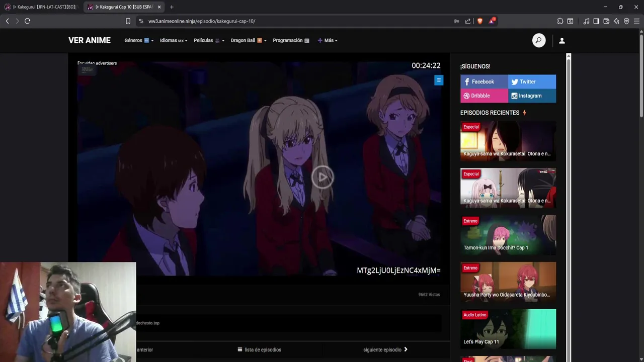Open the Dribbble follow button
Viewport: 644px width, 362px height.
[x=484, y=96]
